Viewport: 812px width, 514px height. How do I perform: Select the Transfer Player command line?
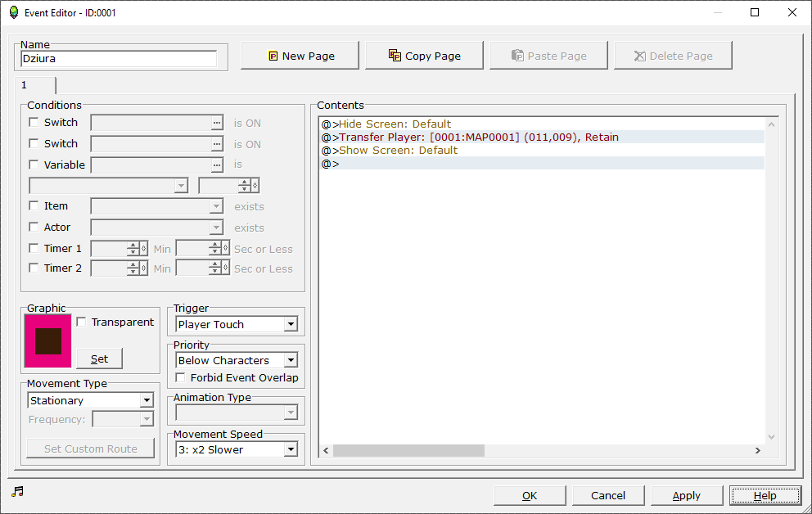click(x=542, y=137)
